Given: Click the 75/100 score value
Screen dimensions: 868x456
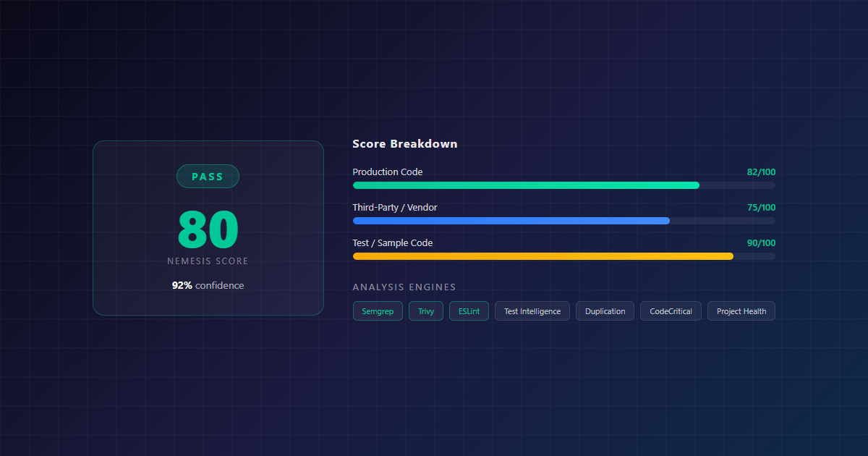Looking at the screenshot, I should (761, 208).
